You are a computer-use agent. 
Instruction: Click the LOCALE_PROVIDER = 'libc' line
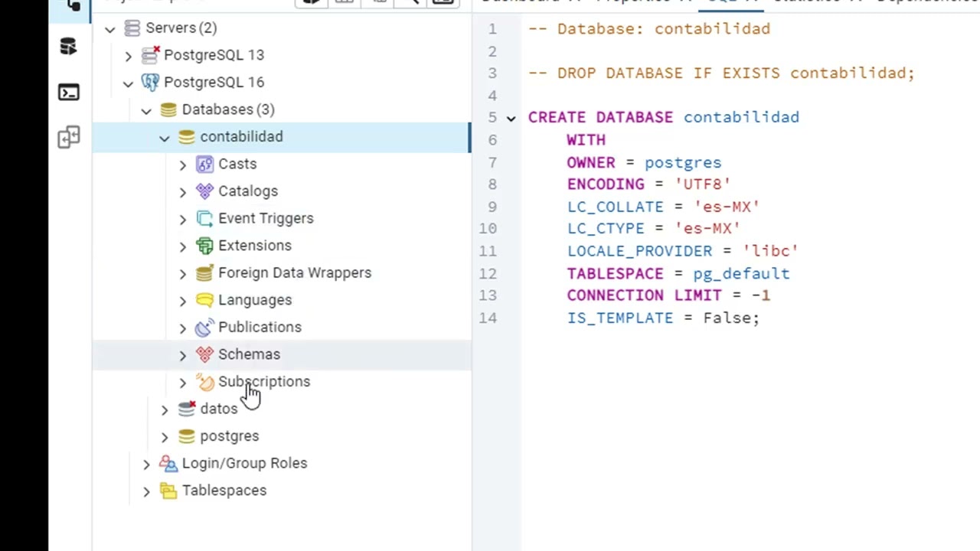683,251
